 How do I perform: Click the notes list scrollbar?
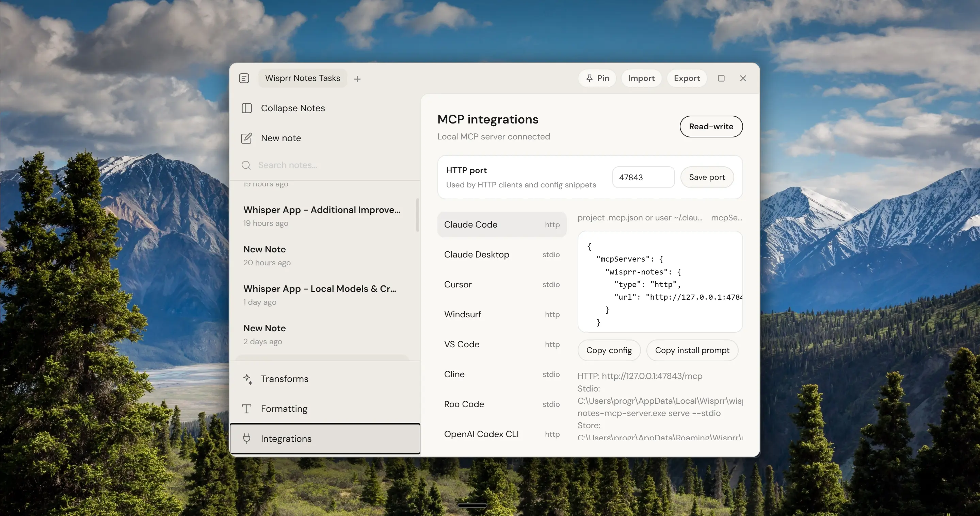pyautogui.click(x=417, y=215)
